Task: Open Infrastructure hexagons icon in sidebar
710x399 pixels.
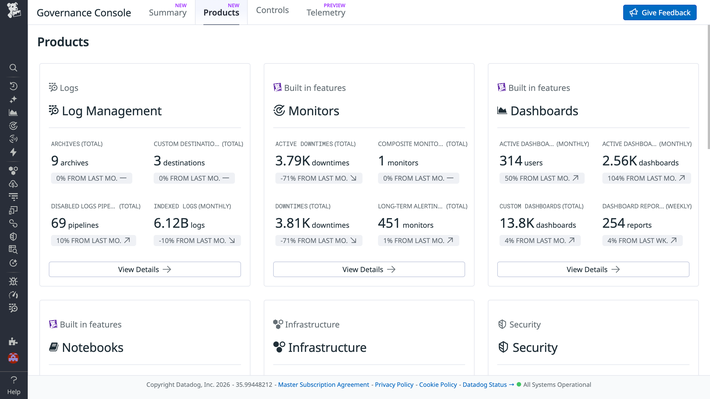Action: tap(13, 171)
